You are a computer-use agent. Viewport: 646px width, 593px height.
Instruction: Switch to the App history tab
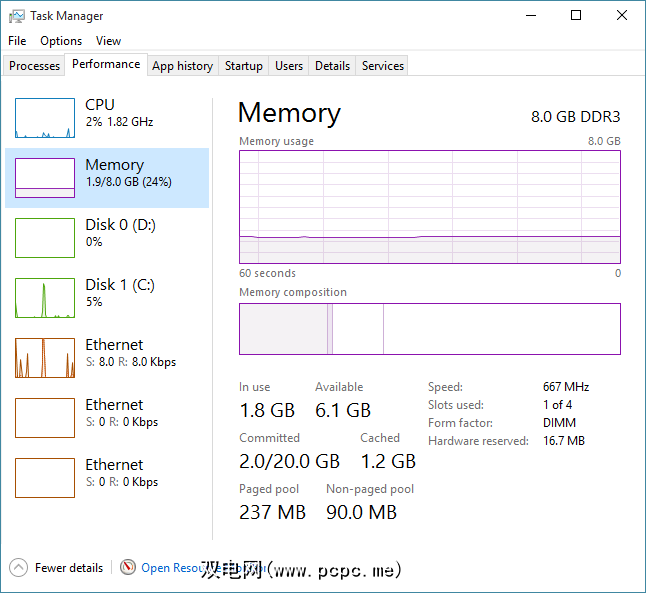pos(182,66)
